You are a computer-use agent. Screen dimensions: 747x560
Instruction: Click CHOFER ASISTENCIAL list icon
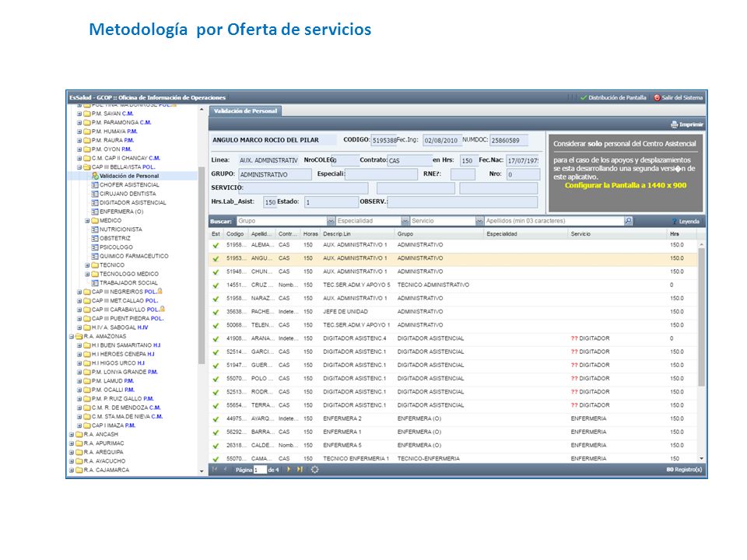[x=95, y=185]
